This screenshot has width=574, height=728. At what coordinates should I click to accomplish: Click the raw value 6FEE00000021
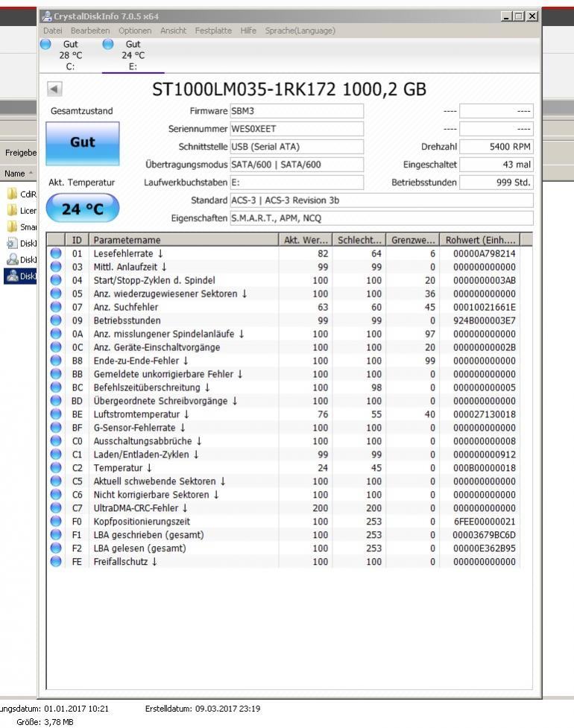[485, 522]
